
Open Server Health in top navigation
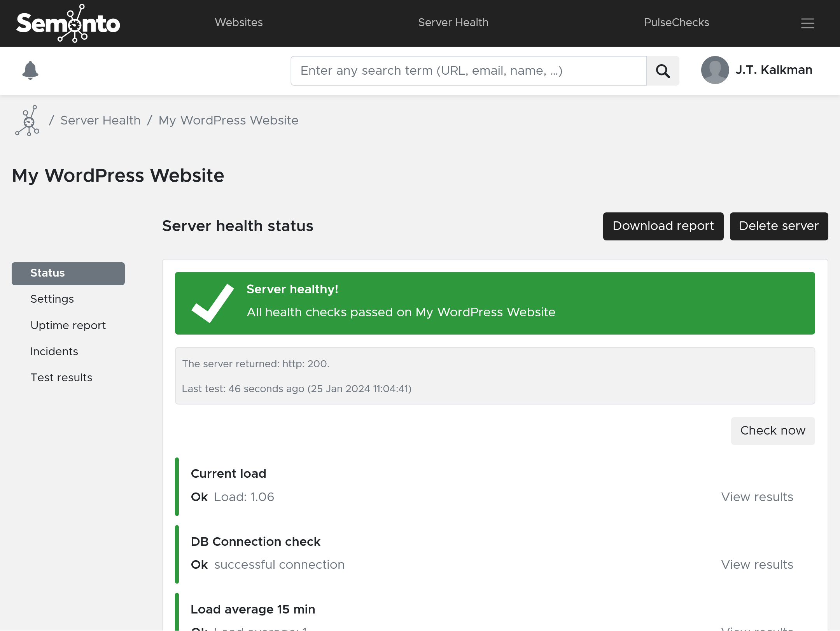pos(453,23)
